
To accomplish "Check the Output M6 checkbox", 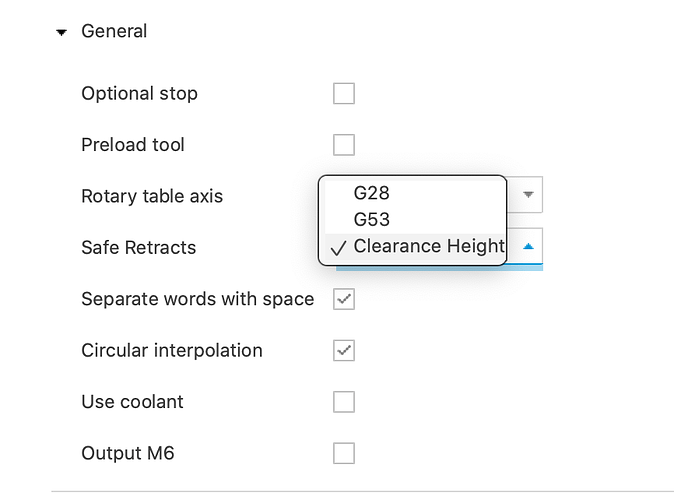I will (344, 454).
